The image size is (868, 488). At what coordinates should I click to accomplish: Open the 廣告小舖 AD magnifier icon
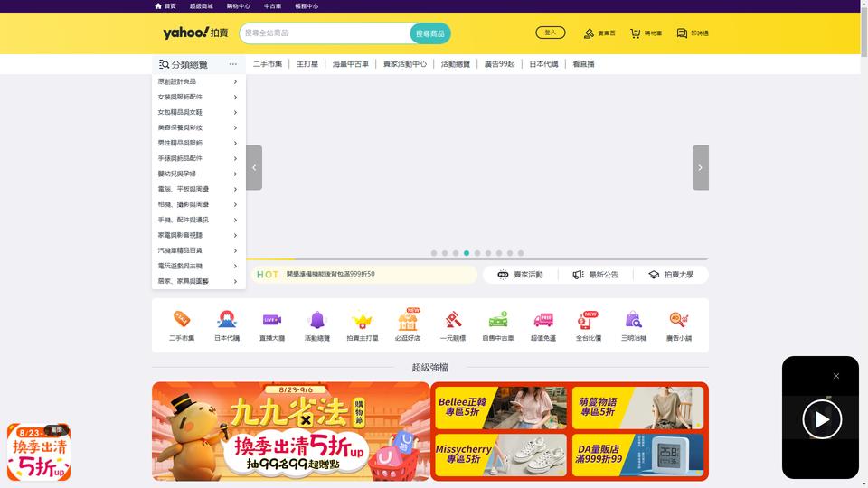tap(679, 319)
